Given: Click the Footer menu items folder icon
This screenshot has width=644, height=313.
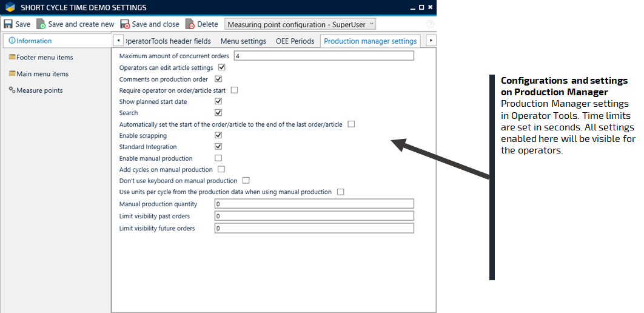Looking at the screenshot, I should point(12,58).
